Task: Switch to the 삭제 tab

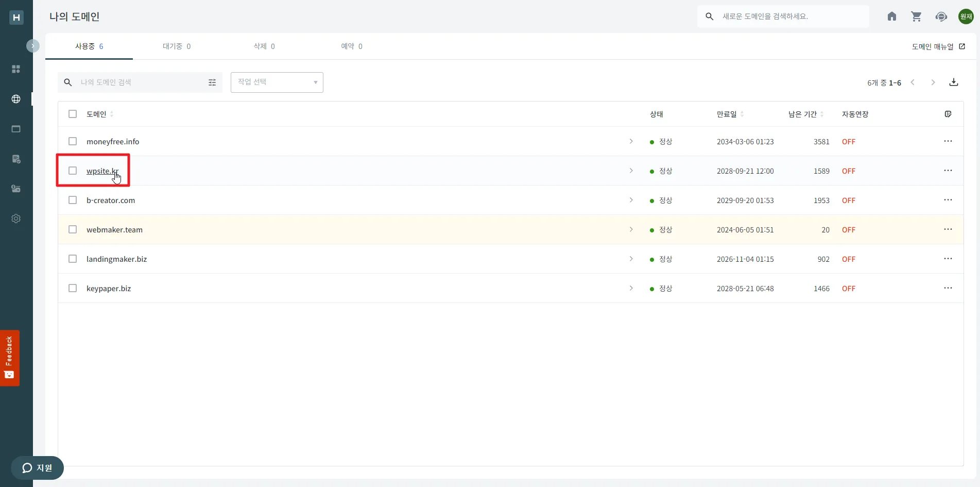Action: 264,46
